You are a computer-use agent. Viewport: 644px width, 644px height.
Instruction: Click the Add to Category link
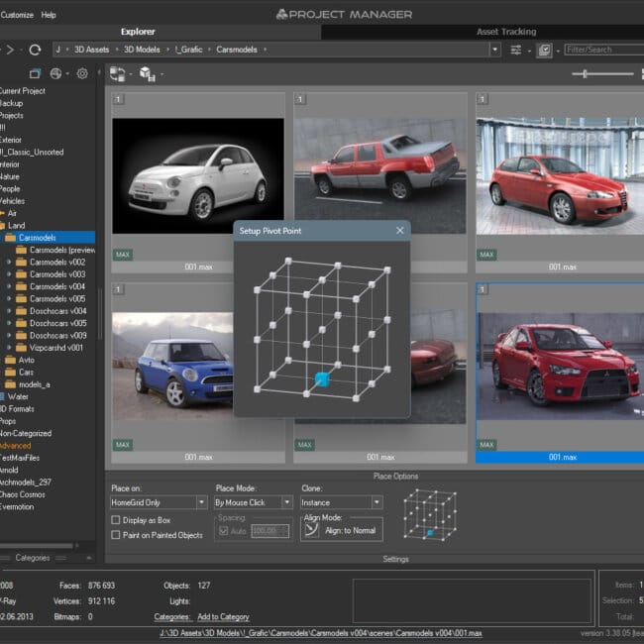(x=223, y=616)
